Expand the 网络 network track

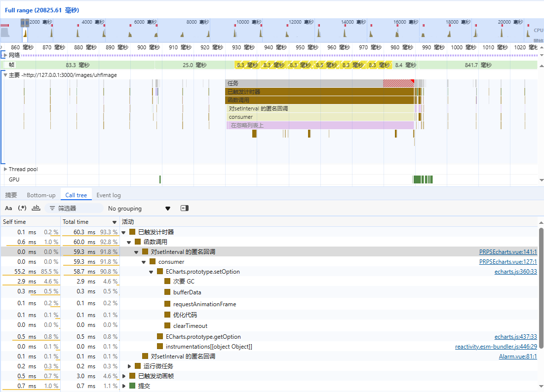[5, 55]
